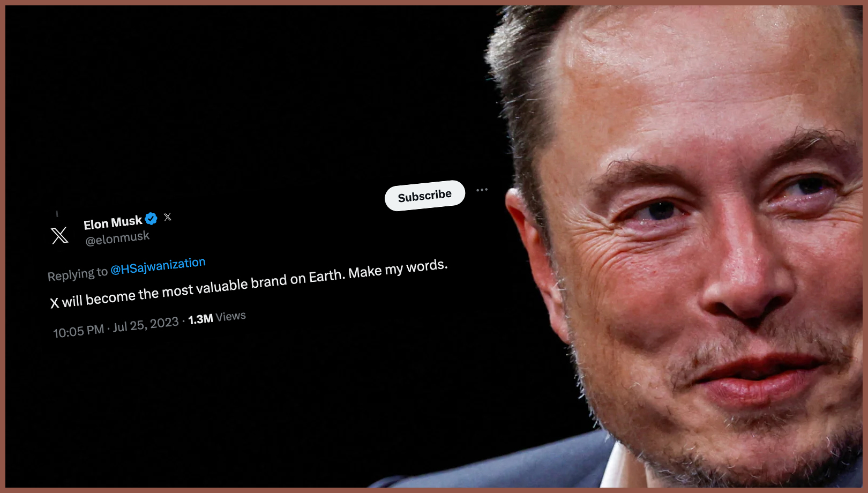The width and height of the screenshot is (868, 493).
Task: Open the @elonmusk handle
Action: pos(117,238)
